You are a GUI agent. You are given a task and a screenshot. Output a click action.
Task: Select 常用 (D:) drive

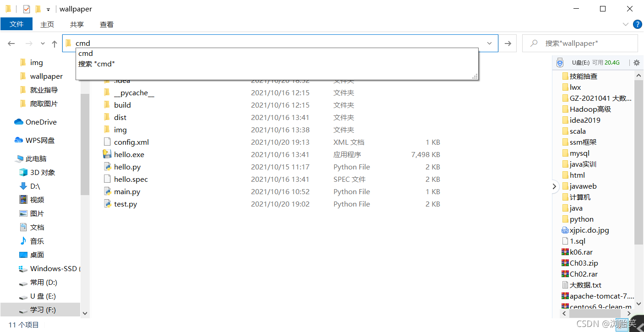(44, 282)
